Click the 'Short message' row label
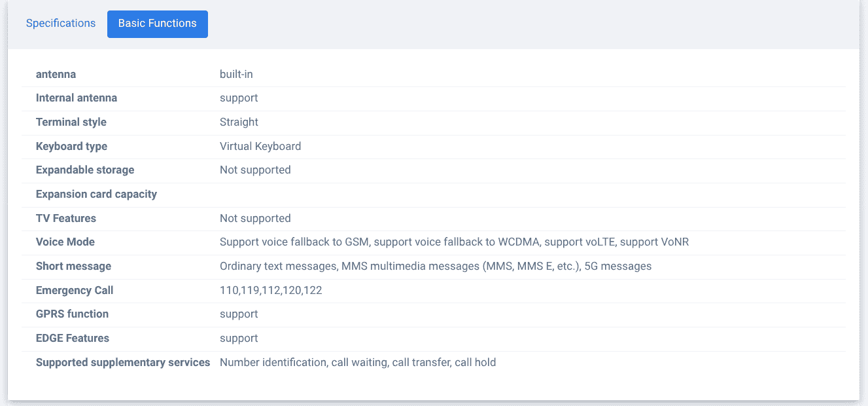The image size is (868, 406). click(x=73, y=267)
